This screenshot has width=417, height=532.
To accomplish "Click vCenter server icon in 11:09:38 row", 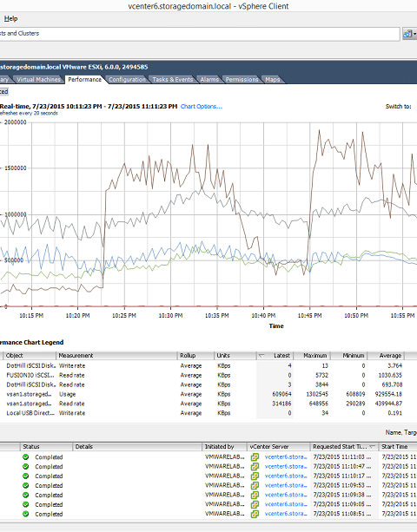I will click(255, 496).
